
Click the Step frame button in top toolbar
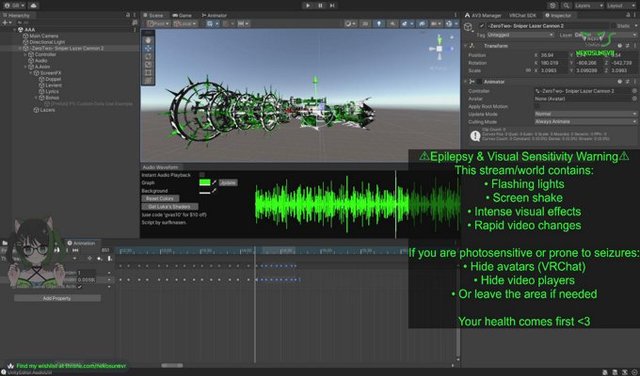(332, 5)
